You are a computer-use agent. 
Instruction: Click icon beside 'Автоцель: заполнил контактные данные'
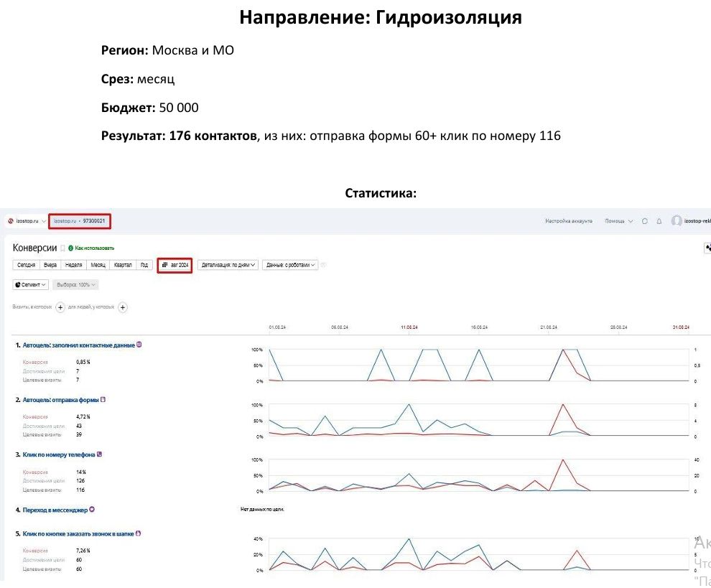point(139,345)
